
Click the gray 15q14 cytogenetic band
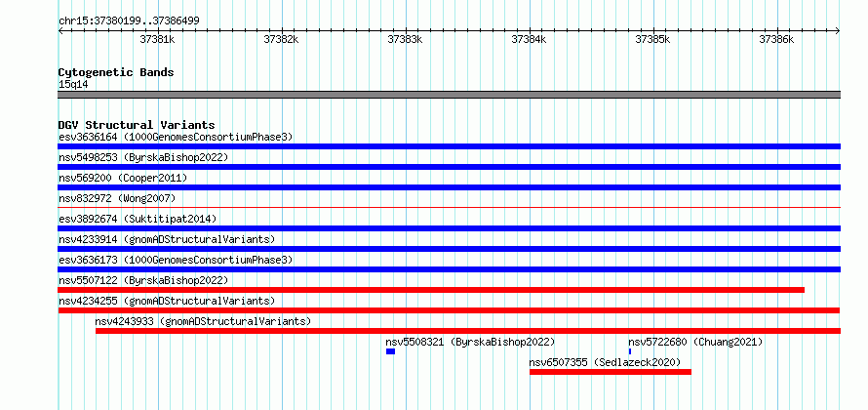point(449,95)
